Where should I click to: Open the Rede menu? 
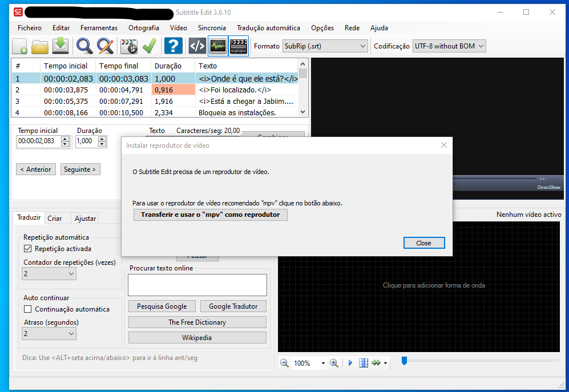[352, 28]
